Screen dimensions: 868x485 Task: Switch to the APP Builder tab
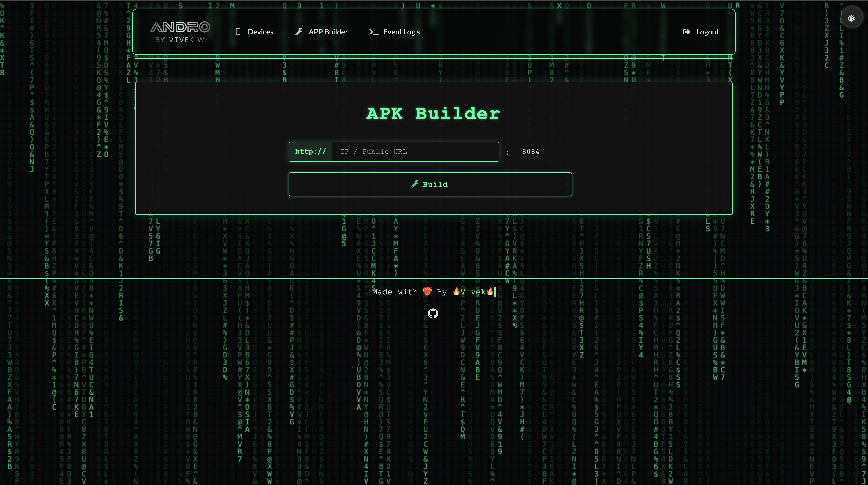click(x=329, y=32)
